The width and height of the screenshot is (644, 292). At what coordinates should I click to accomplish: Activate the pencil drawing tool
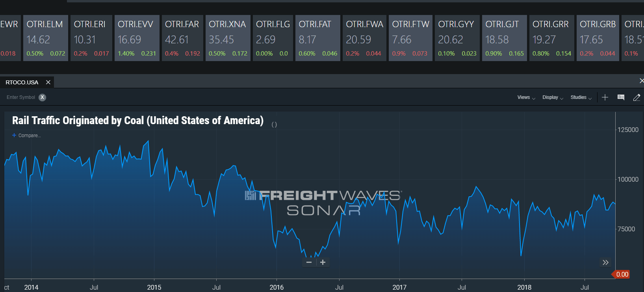tap(637, 97)
